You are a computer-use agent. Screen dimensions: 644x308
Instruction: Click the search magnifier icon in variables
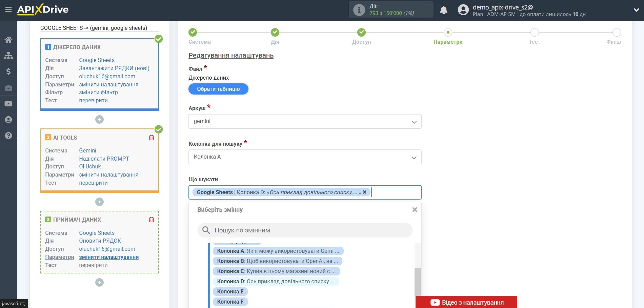point(206,230)
